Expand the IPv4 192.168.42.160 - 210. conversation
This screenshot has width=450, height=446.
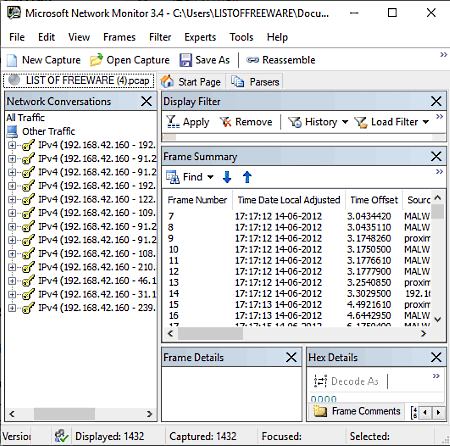(x=12, y=268)
